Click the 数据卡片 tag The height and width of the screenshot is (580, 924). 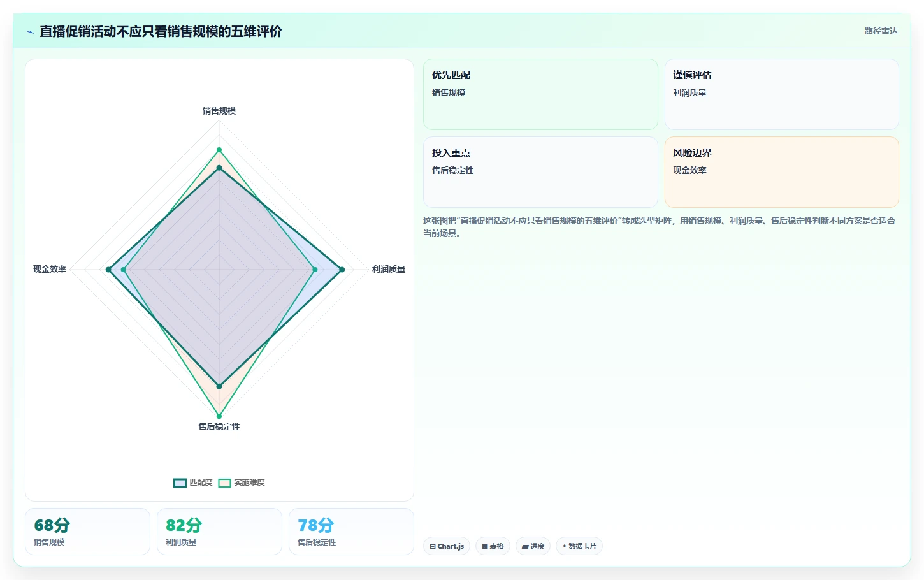[579, 546]
